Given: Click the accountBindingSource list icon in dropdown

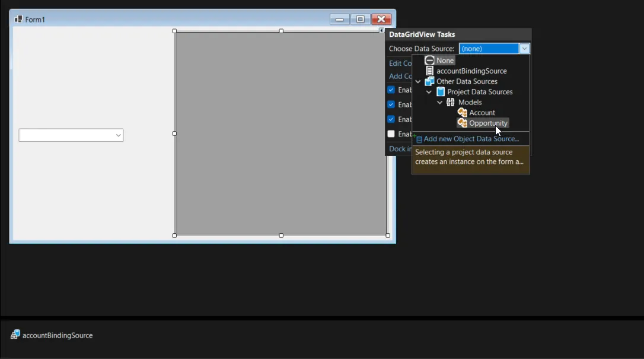Looking at the screenshot, I should point(430,71).
